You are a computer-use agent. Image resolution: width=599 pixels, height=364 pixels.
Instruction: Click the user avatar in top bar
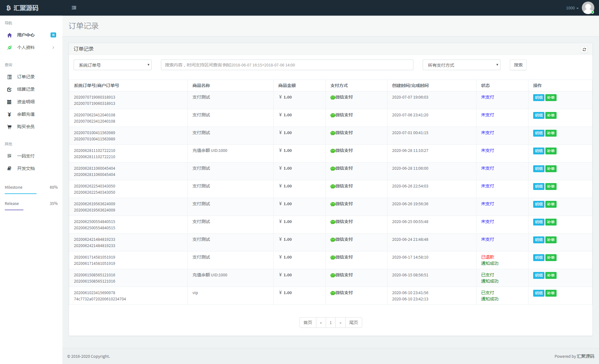(x=588, y=8)
